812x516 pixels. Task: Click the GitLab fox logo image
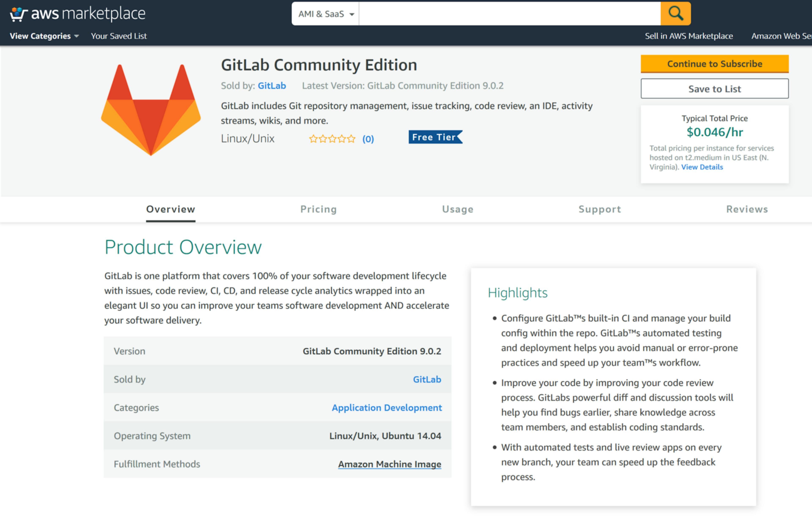click(151, 110)
